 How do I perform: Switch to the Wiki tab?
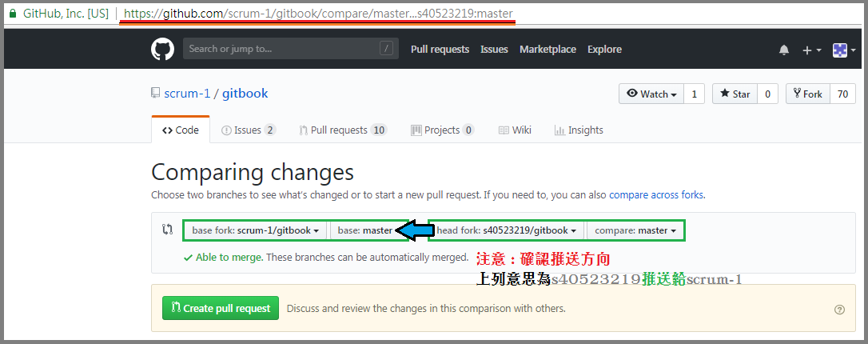tap(515, 130)
